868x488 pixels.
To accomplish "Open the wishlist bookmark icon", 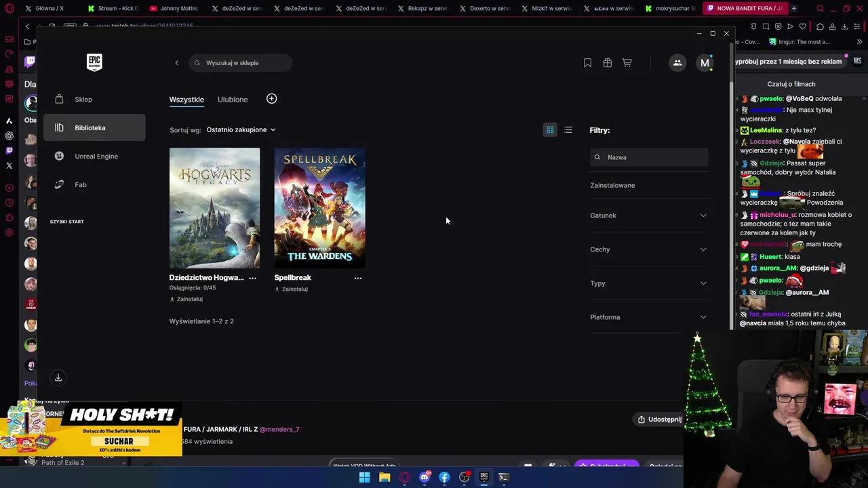I will pyautogui.click(x=587, y=63).
